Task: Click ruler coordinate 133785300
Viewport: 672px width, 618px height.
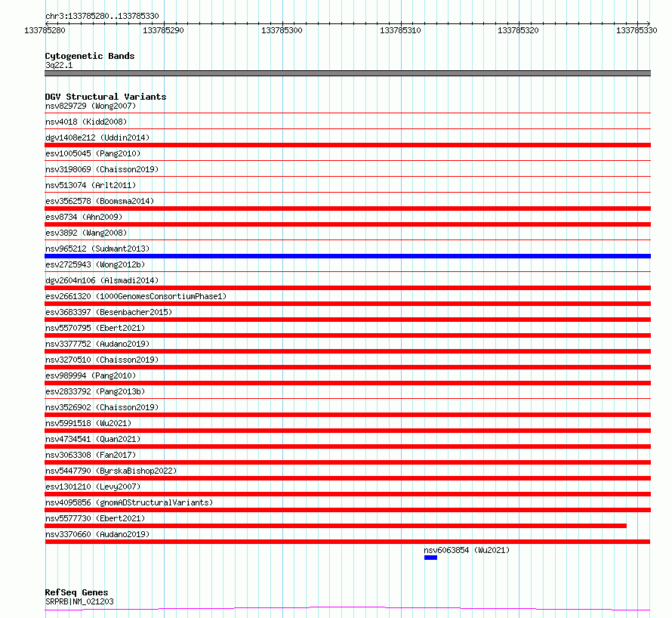Action: click(282, 30)
